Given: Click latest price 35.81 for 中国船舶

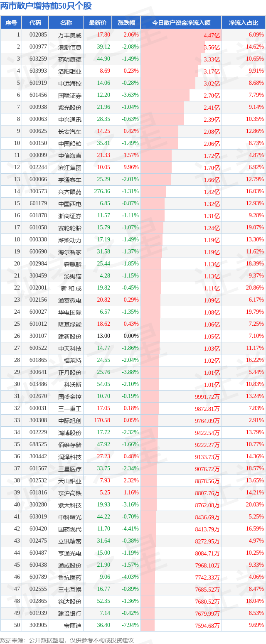Looking at the screenshot, I should tap(103, 143).
